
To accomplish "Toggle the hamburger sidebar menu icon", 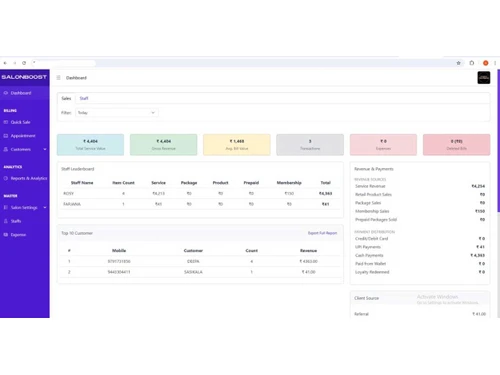I will tap(58, 78).
